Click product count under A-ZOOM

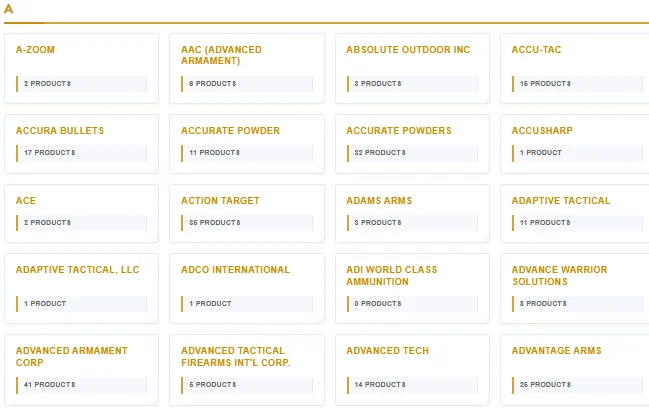pos(47,84)
